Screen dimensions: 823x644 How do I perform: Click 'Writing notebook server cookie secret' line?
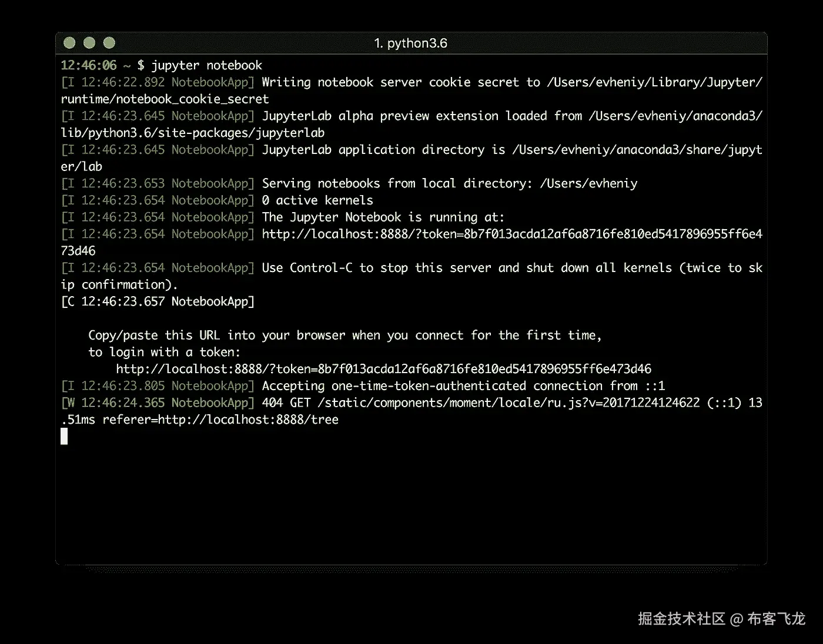coord(411,82)
